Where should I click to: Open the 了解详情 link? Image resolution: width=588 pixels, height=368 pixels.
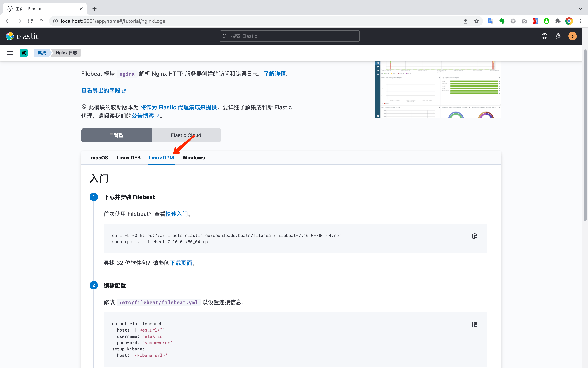pos(275,74)
